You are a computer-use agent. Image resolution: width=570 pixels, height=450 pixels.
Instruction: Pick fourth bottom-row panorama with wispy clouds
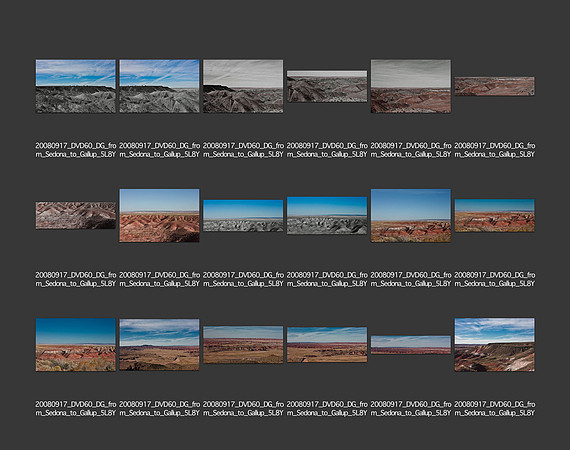coord(327,345)
